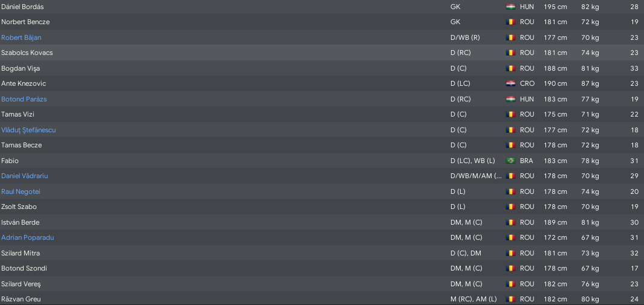Click the Croatia flag in Ante Knezovic's row
The width and height of the screenshot is (644, 305).
click(x=510, y=83)
